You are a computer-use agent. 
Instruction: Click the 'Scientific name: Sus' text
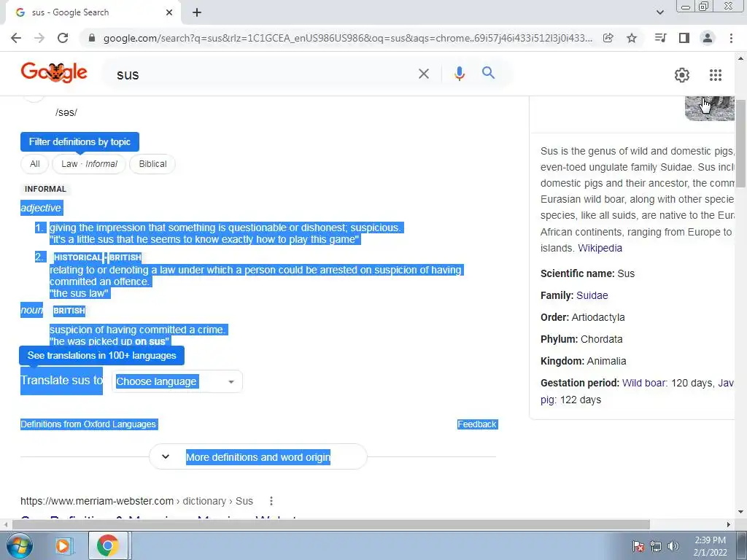click(x=587, y=273)
